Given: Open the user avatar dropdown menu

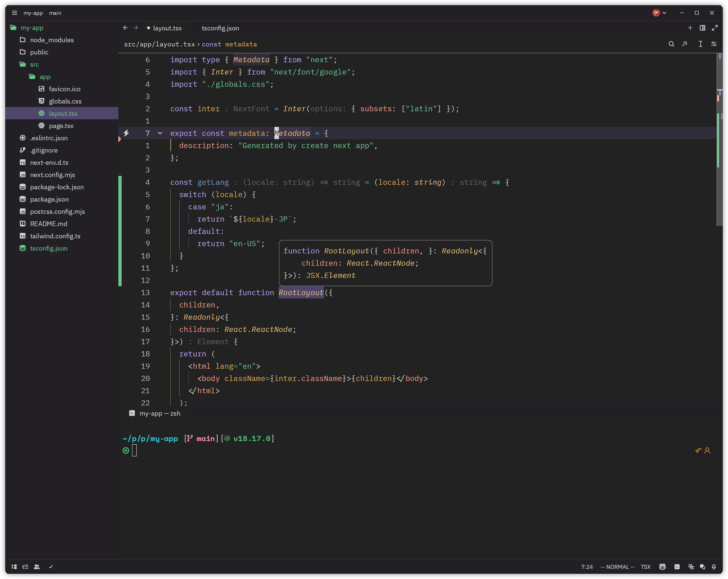Looking at the screenshot, I should (x=659, y=13).
